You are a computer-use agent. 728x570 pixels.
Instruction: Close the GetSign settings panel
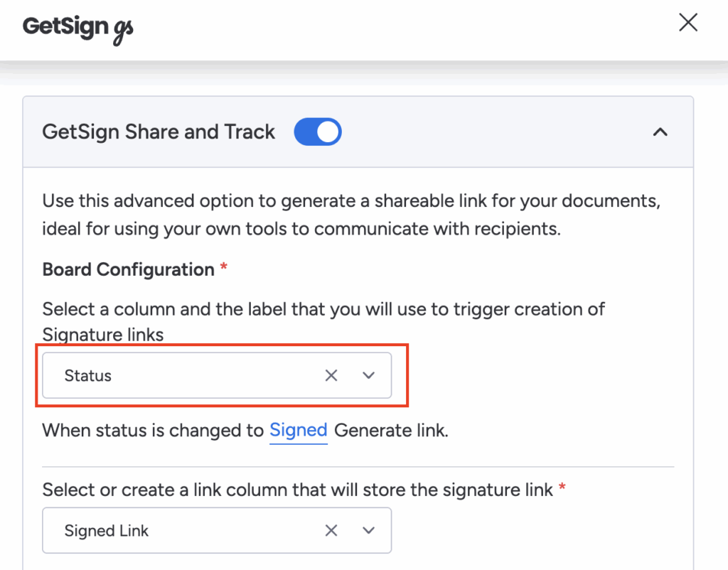tap(687, 23)
